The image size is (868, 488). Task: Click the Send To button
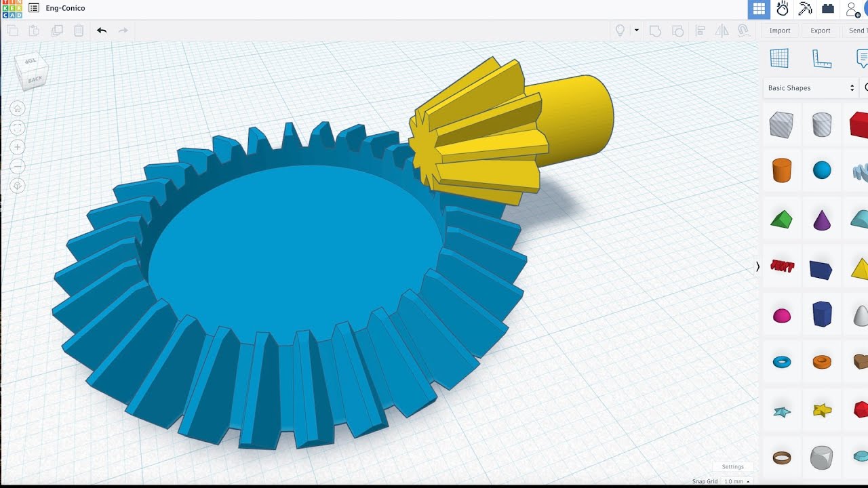[856, 30]
